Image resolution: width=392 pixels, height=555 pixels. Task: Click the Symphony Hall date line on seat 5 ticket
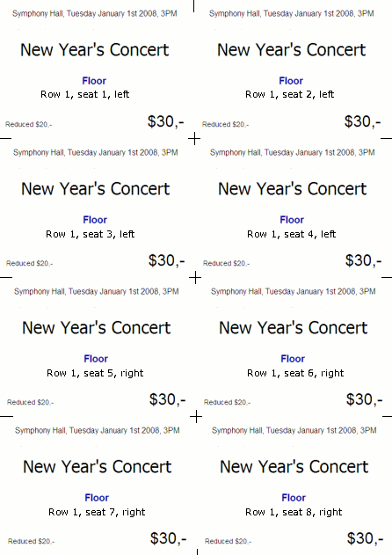(96, 292)
